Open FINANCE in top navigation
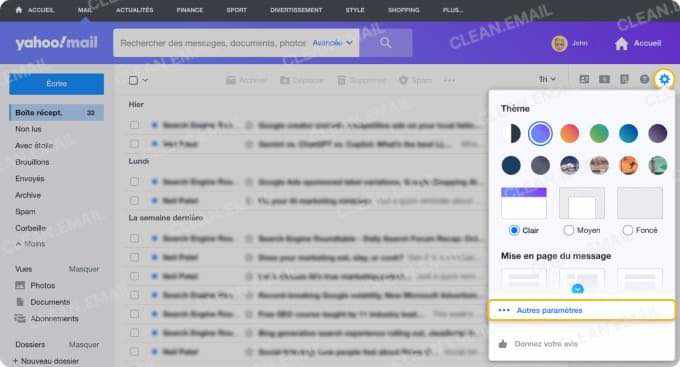The height and width of the screenshot is (367, 680). [190, 10]
